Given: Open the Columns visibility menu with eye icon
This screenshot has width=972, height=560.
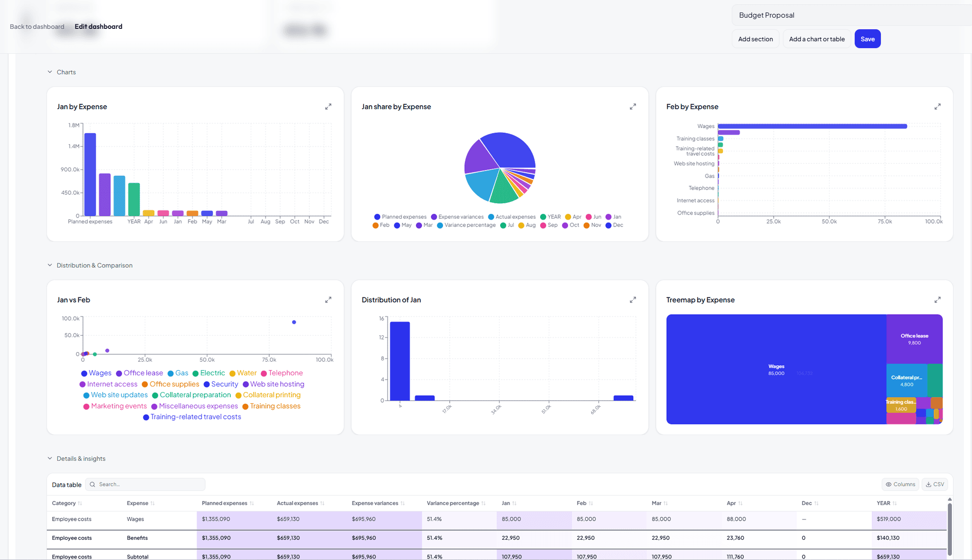Looking at the screenshot, I should tap(900, 484).
